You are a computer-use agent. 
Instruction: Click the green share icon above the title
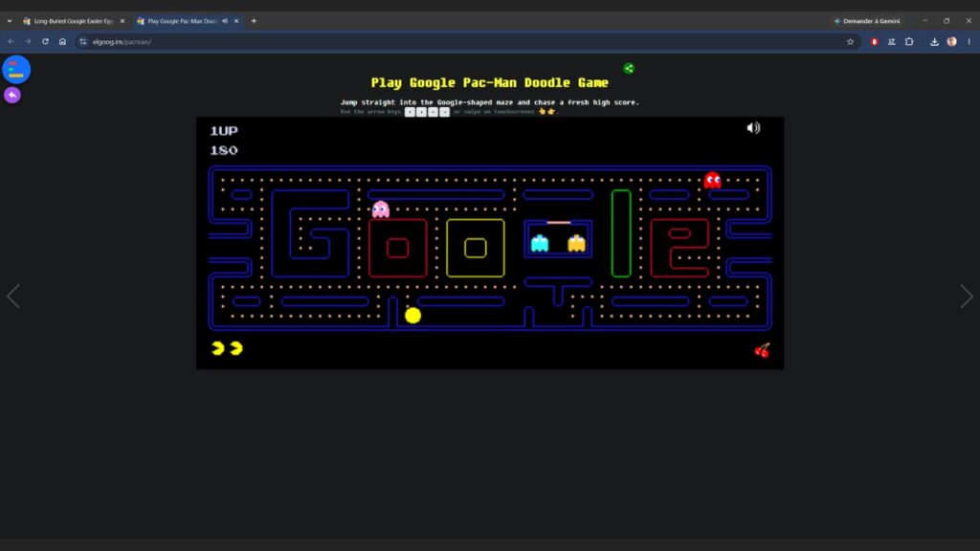pyautogui.click(x=629, y=68)
